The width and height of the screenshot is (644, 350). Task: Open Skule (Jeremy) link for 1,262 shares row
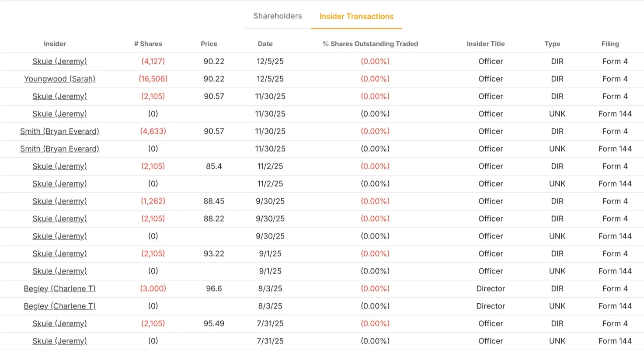(x=59, y=201)
